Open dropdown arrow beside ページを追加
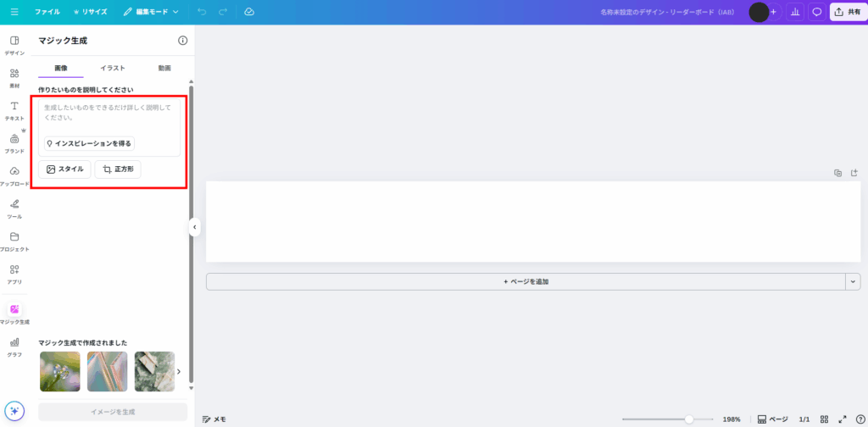 853,281
